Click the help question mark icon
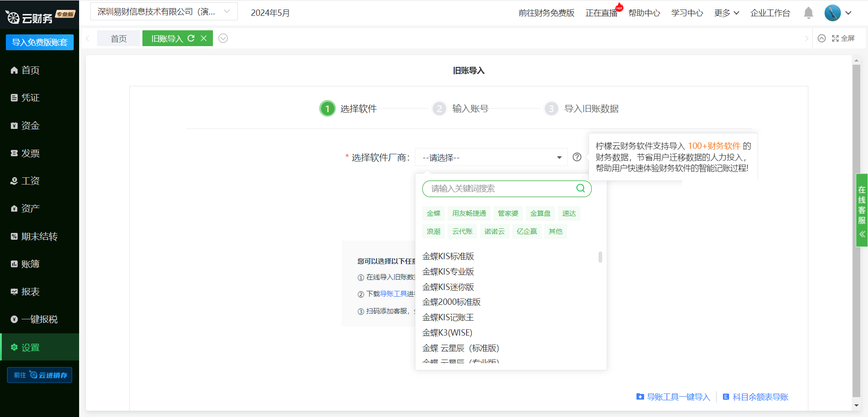The height and width of the screenshot is (417, 868). click(x=577, y=157)
